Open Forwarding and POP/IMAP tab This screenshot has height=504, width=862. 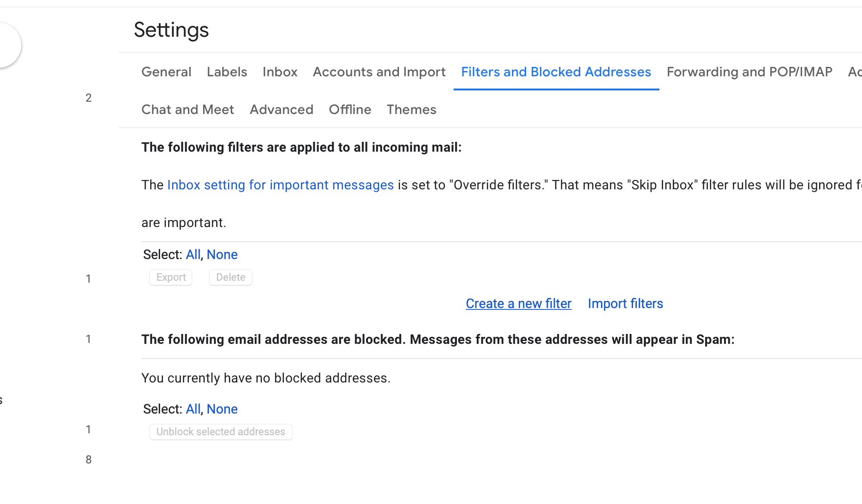pos(749,72)
